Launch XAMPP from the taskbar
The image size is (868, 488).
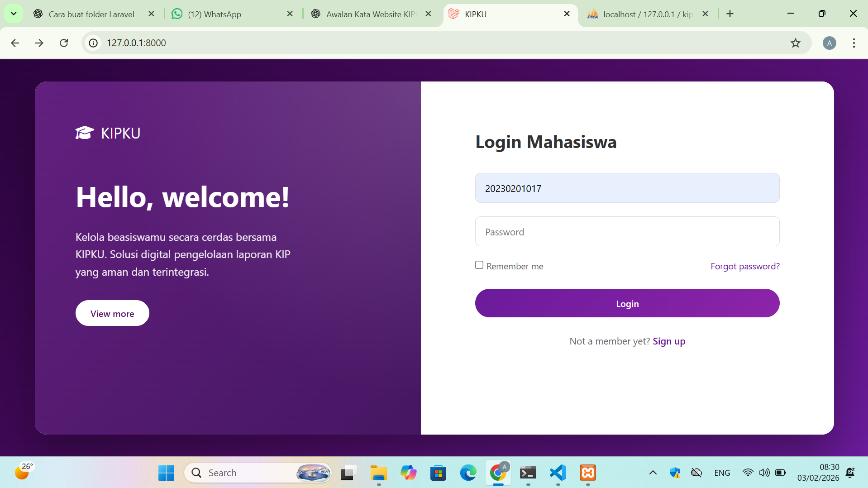(x=587, y=473)
